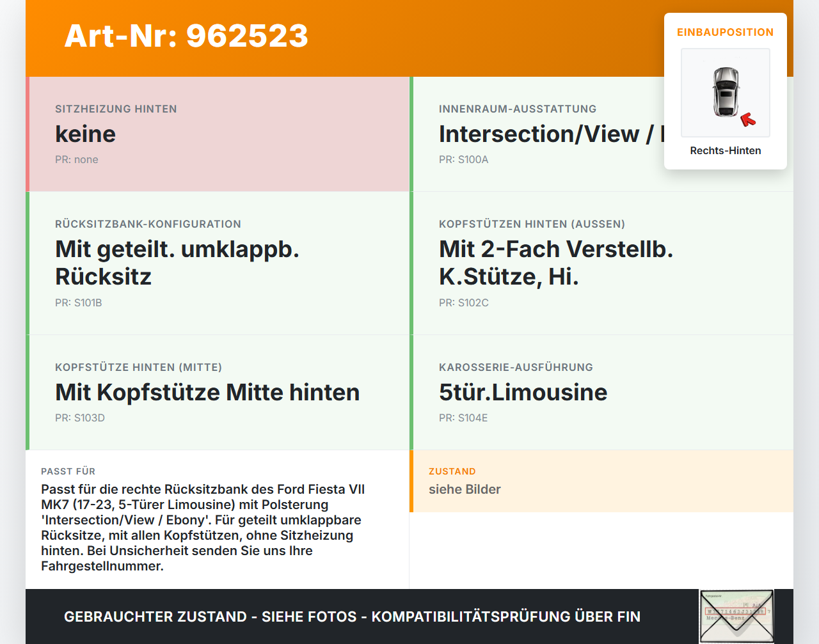Toggle the 'keine' Sitzheizung option

click(86, 134)
